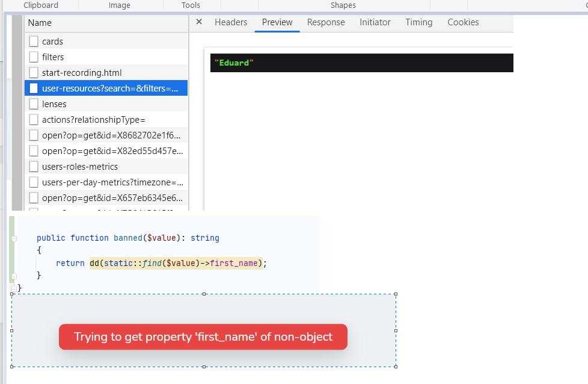Click the bottom-right selection resize handle

396,366
